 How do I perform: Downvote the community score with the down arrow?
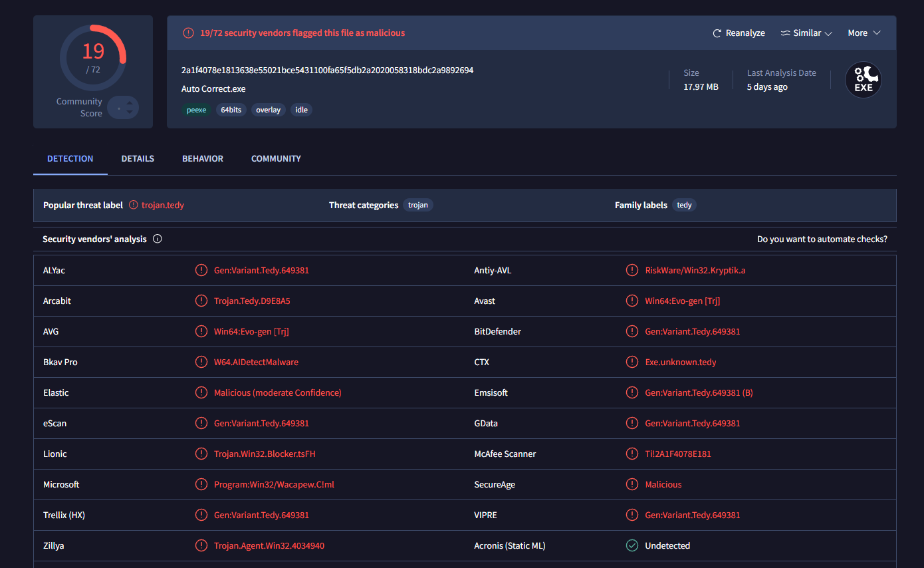[129, 112]
